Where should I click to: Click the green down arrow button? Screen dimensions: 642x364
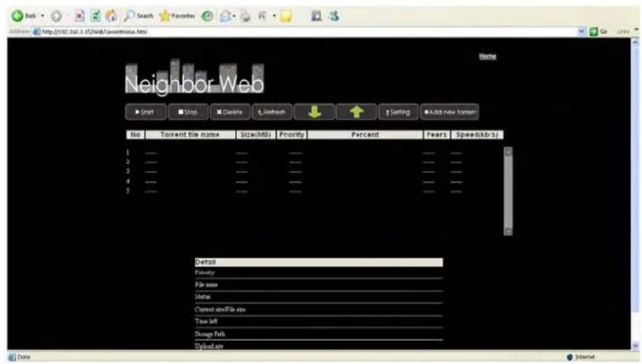click(314, 112)
